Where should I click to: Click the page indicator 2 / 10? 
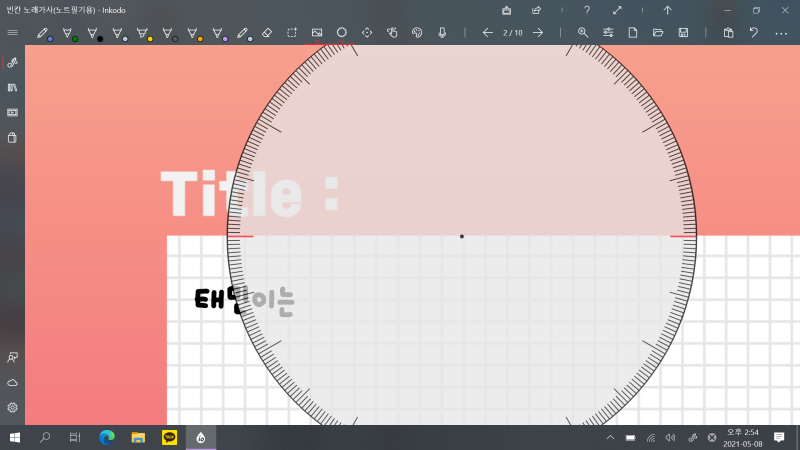click(x=513, y=33)
